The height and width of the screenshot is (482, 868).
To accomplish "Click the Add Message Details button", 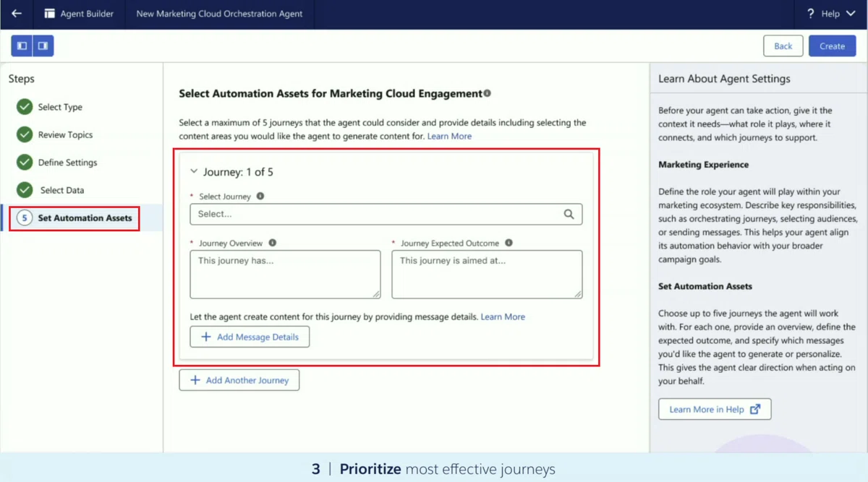I will (x=250, y=337).
